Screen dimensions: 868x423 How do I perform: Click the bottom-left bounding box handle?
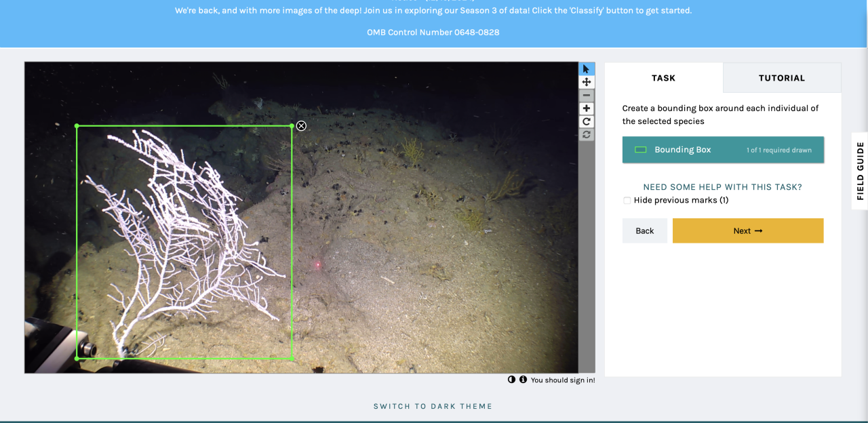77,358
